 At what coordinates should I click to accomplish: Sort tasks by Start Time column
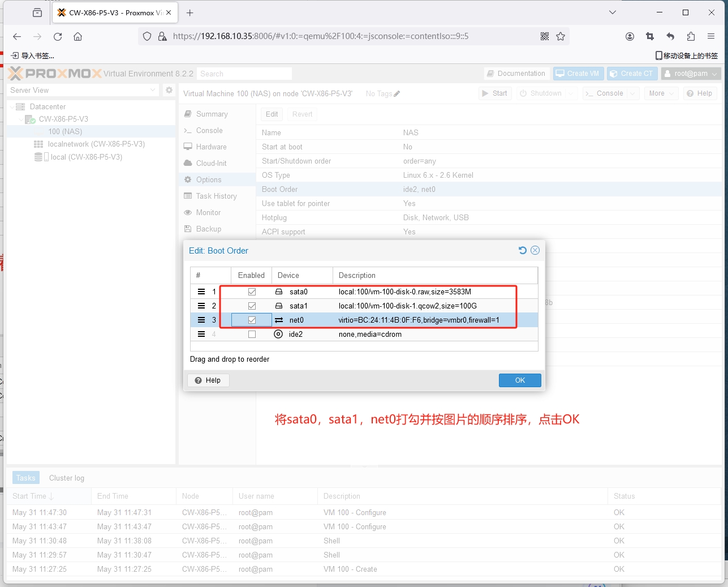[x=49, y=496]
